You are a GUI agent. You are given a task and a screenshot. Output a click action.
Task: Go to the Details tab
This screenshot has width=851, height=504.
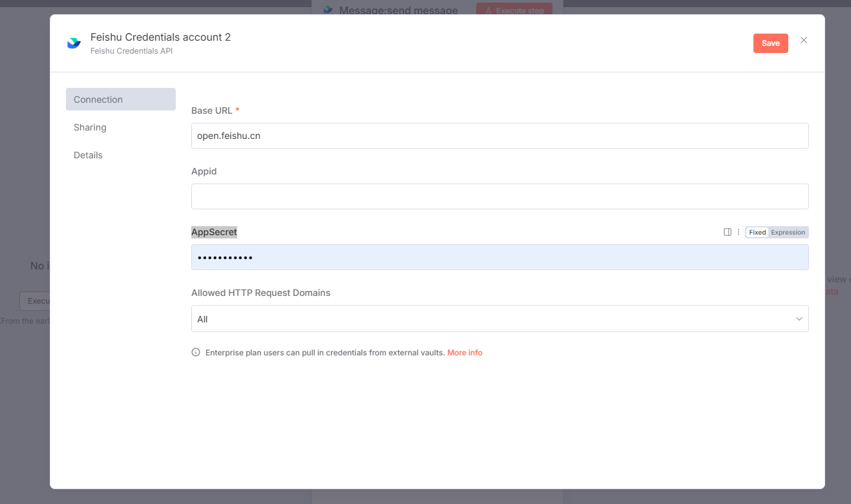click(88, 155)
